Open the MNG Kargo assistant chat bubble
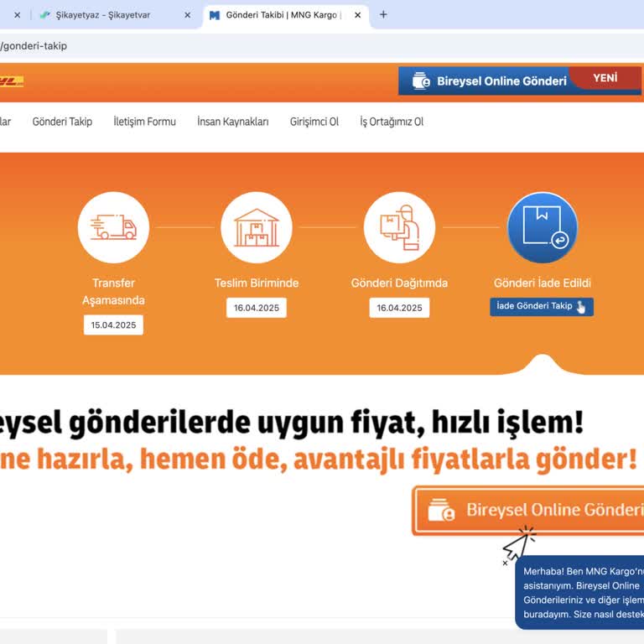This screenshot has height=644, width=644. [x=579, y=593]
